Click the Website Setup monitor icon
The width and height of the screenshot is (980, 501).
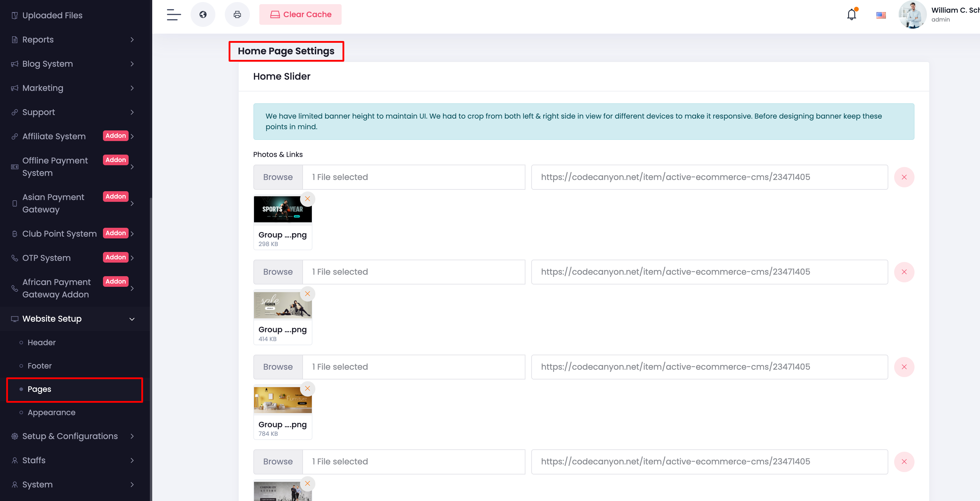(x=14, y=319)
